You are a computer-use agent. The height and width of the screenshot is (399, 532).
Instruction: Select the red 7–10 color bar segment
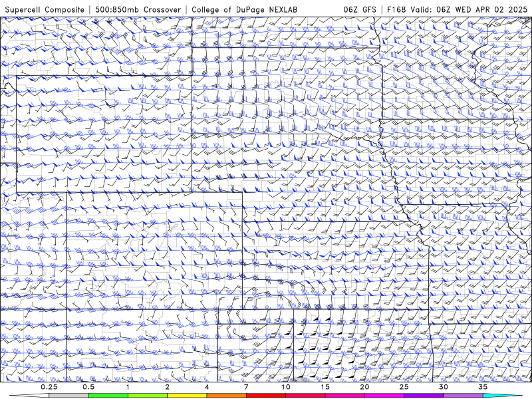coord(265,395)
